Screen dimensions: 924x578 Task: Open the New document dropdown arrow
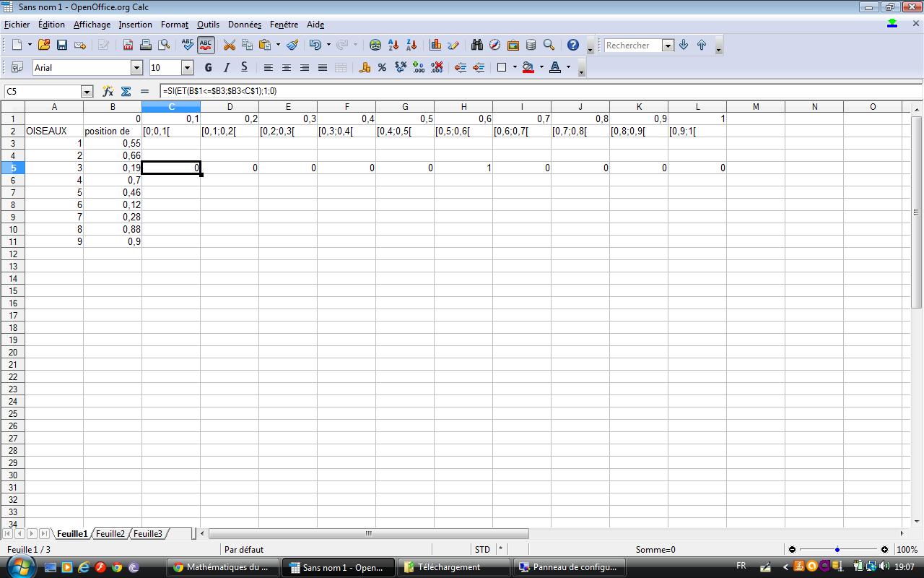tap(30, 45)
